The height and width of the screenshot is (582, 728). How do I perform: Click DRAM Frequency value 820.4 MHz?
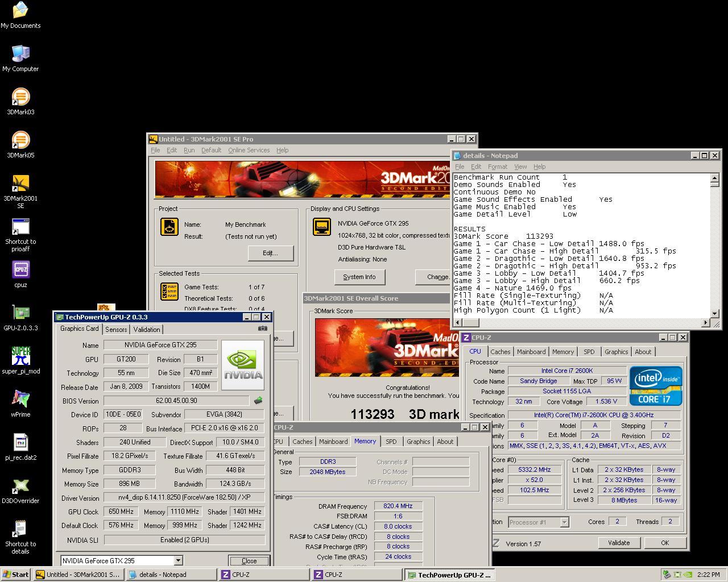tap(398, 506)
